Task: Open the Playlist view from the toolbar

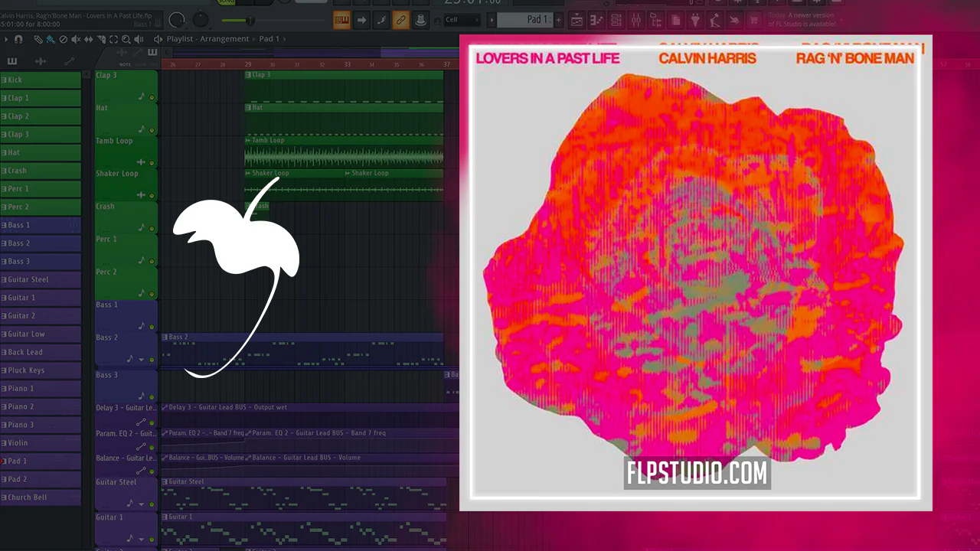Action: point(577,20)
